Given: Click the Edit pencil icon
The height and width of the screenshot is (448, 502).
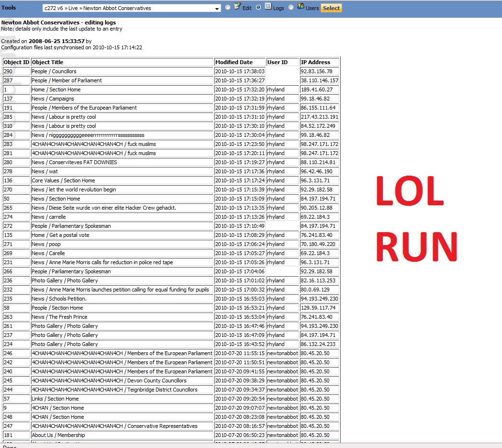Looking at the screenshot, I should (x=237, y=6).
